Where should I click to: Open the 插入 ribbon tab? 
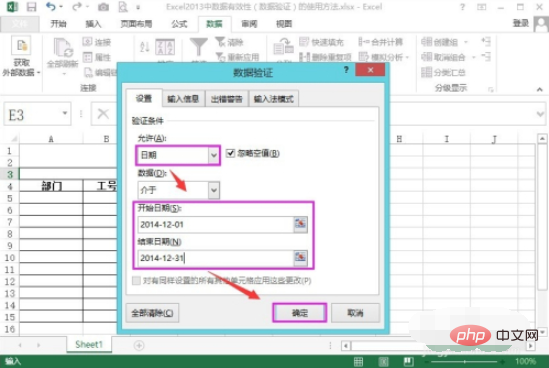[x=93, y=24]
